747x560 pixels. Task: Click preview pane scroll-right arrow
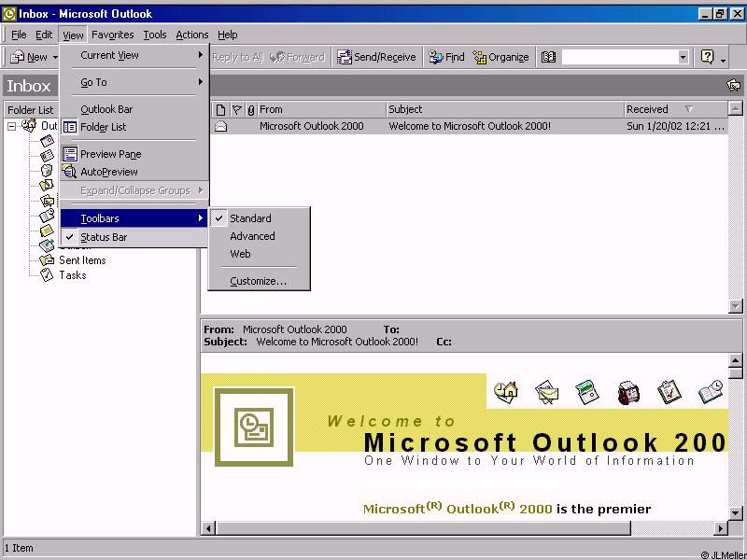pyautogui.click(x=721, y=528)
